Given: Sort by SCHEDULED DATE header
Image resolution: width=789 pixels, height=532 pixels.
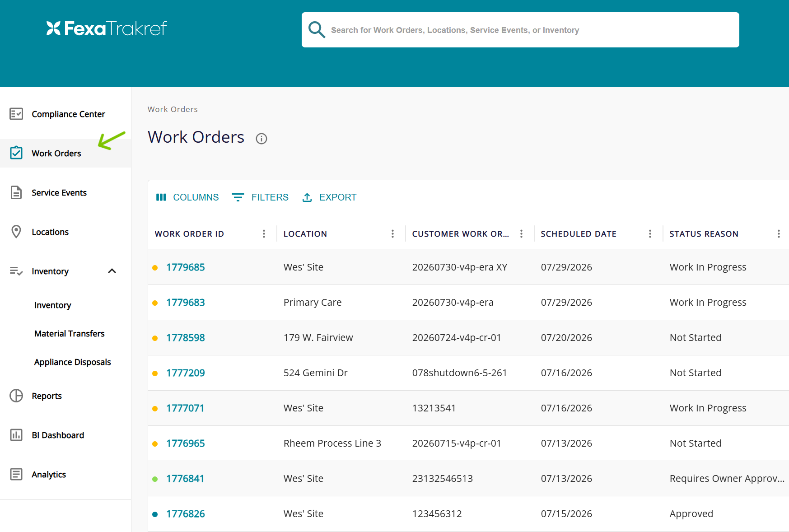Looking at the screenshot, I should pos(579,234).
